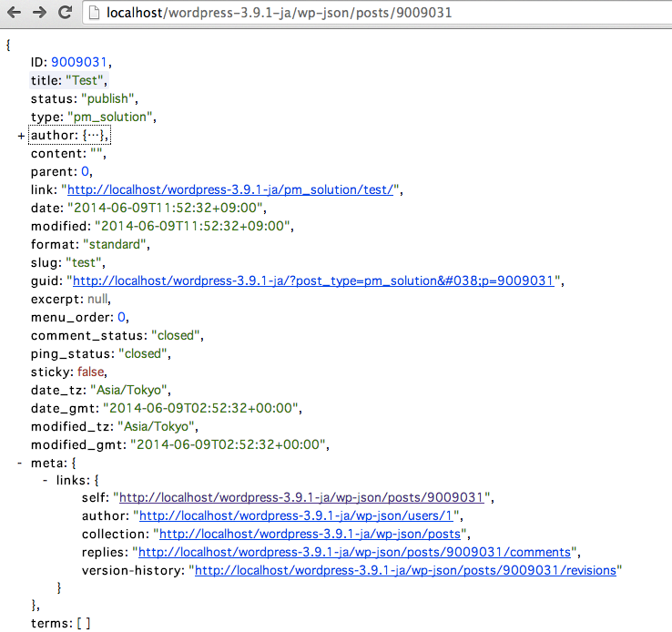The height and width of the screenshot is (632, 672).
Task: Open the guid URL link
Action: (313, 280)
